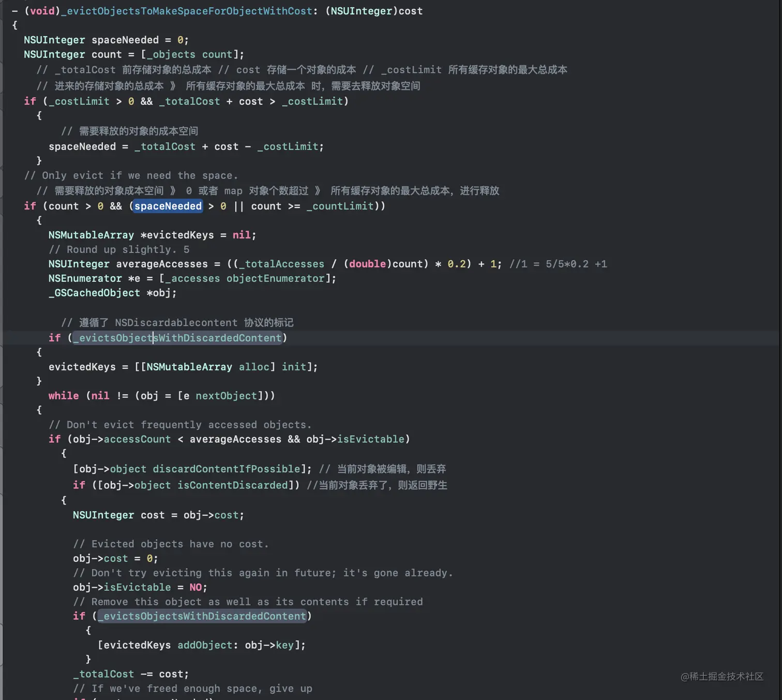
Task: Click the line 'NSUInteger spaceNeeded = 0;'
Action: [106, 40]
